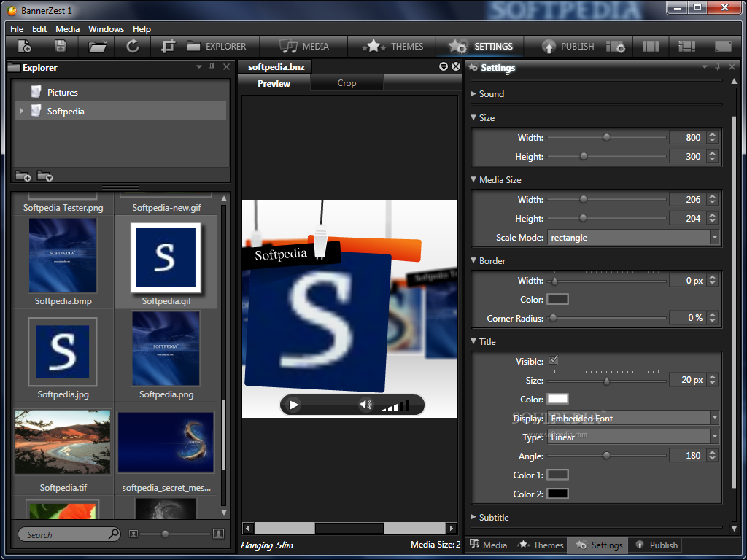
Task: Open the Windows menu
Action: click(x=107, y=29)
